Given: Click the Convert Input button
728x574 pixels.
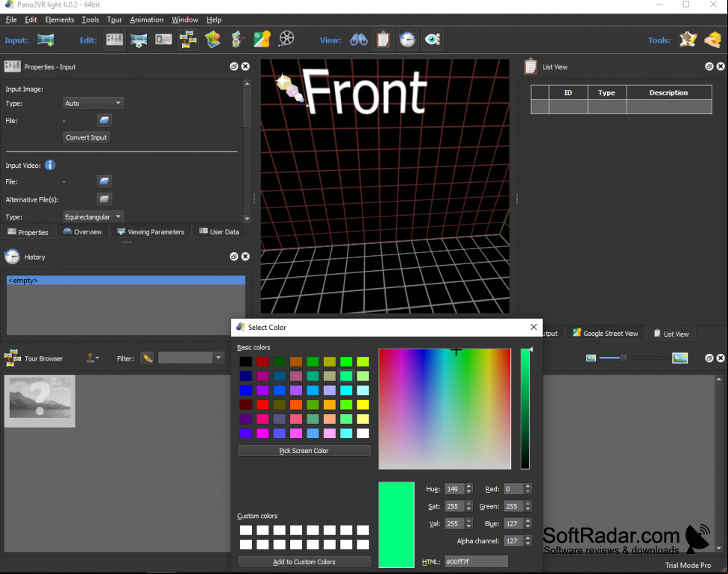Looking at the screenshot, I should tap(87, 137).
